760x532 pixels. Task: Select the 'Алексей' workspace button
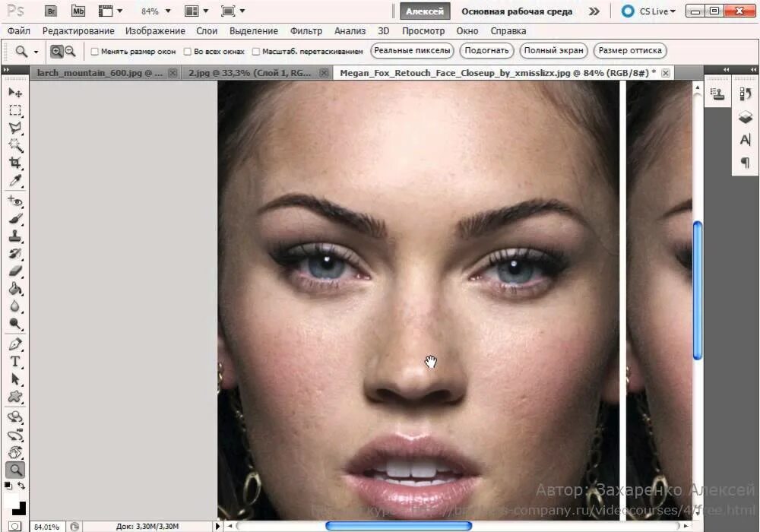click(x=425, y=11)
